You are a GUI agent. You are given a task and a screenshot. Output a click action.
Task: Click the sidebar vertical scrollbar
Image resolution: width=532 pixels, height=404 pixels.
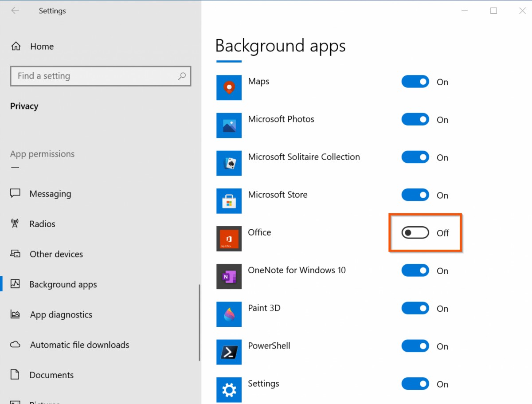199,322
